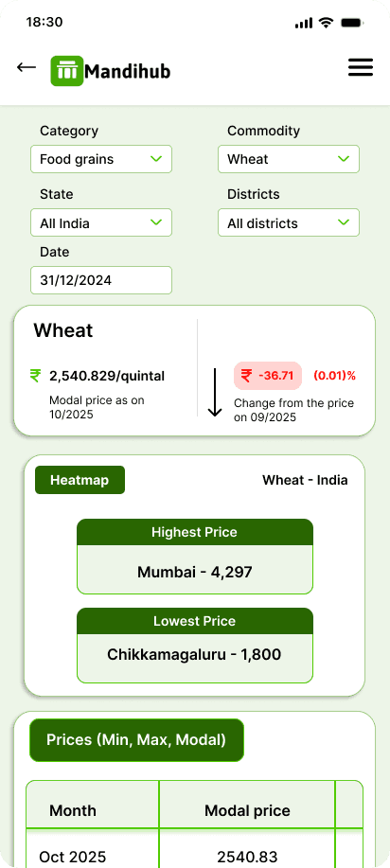
Task: Click the Month column header
Action: point(73,810)
